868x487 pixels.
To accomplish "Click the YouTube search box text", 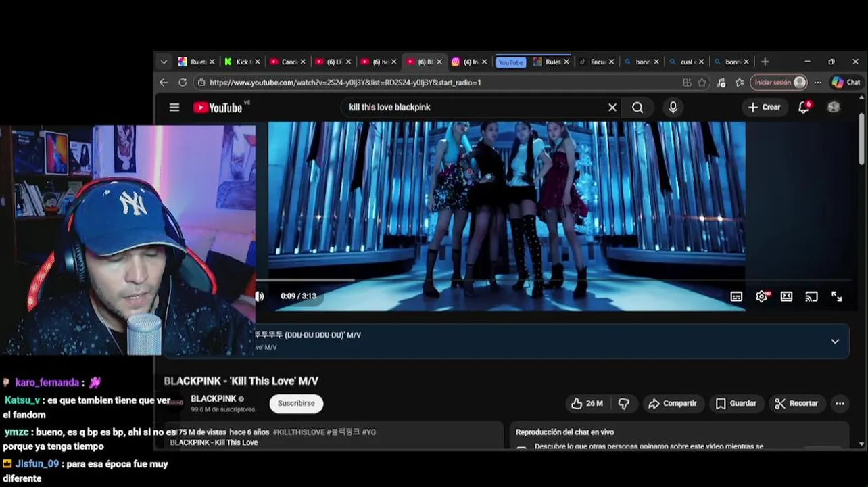I will [389, 108].
